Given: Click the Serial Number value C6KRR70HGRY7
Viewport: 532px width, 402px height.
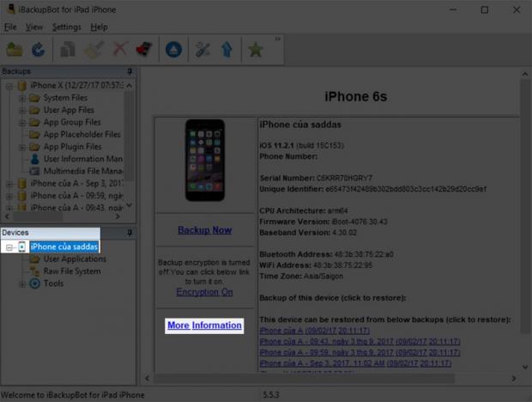Looking at the screenshot, I should 344,179.
